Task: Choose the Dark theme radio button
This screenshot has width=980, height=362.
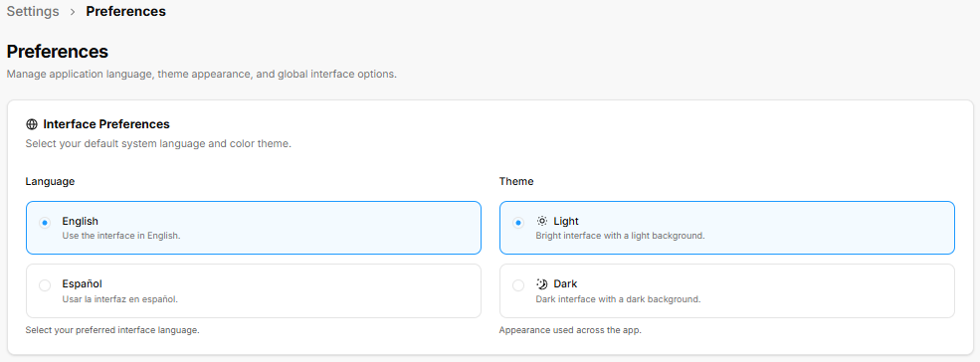Action: click(x=518, y=285)
